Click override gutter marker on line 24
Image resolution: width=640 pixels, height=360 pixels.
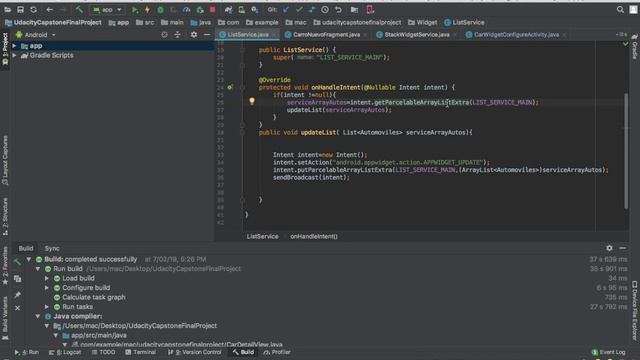(230, 87)
